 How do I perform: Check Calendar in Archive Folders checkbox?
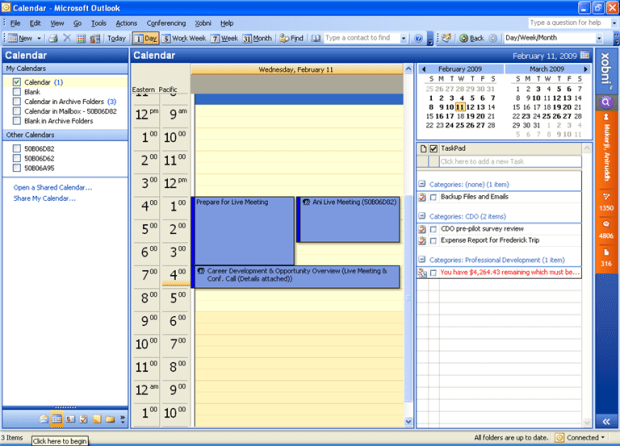17,102
